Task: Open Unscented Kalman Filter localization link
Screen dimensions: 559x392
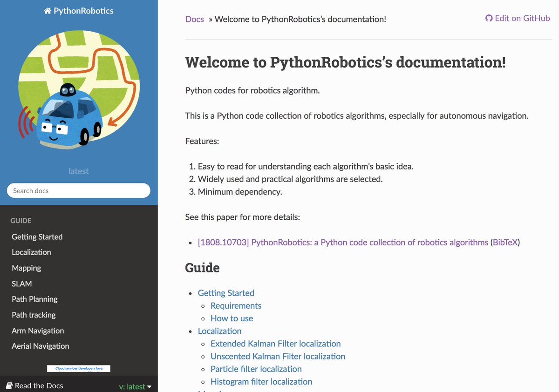Action: [278, 356]
